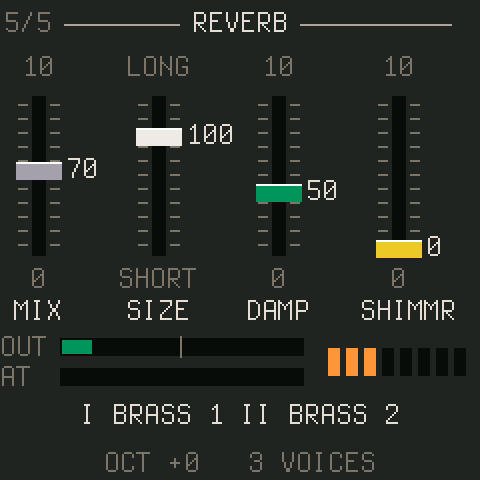Click the AT aftertouch meter bar
Image resolution: width=480 pixels, height=480 pixels.
(x=182, y=377)
